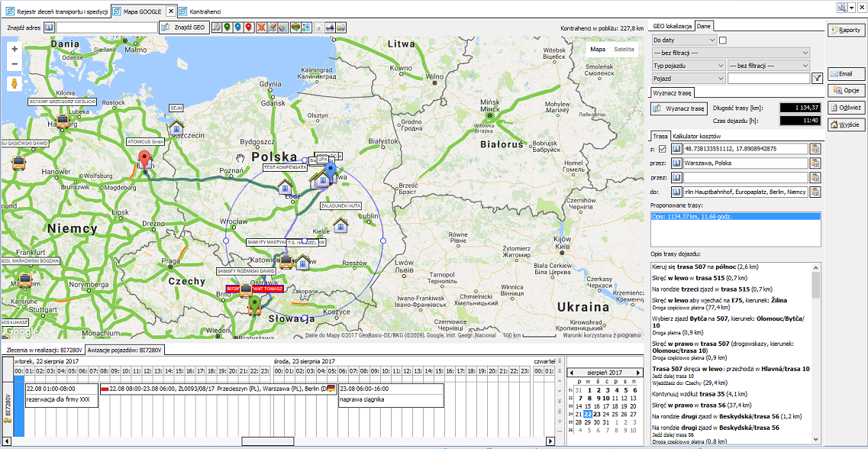The image size is (868, 449).
Task: Click the Znajdź GEO button
Action: pos(184,27)
